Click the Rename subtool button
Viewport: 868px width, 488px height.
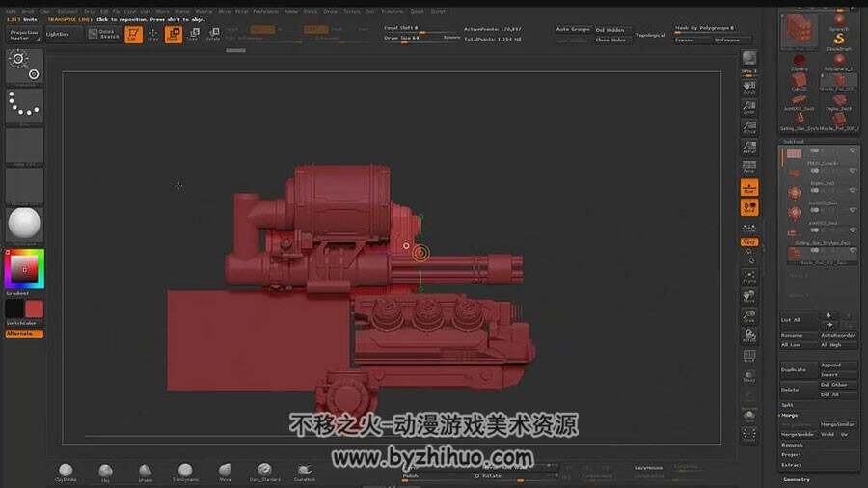[x=798, y=336]
